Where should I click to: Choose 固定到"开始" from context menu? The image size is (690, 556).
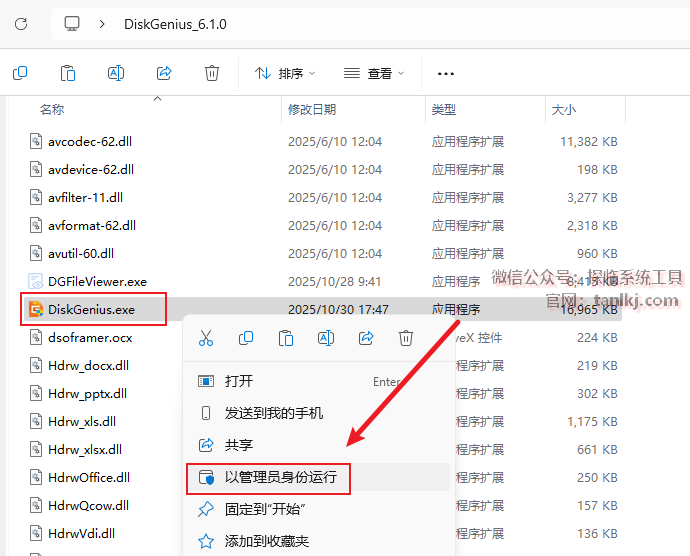[x=318, y=509]
